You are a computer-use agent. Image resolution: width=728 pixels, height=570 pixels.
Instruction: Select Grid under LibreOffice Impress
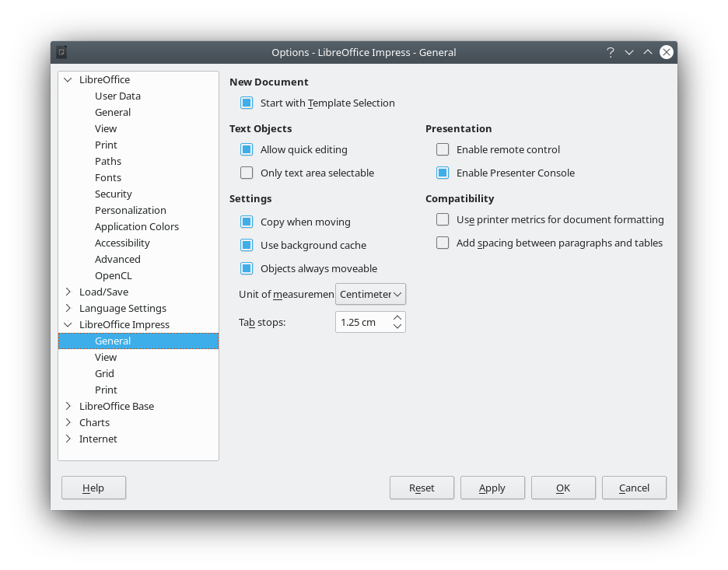104,373
